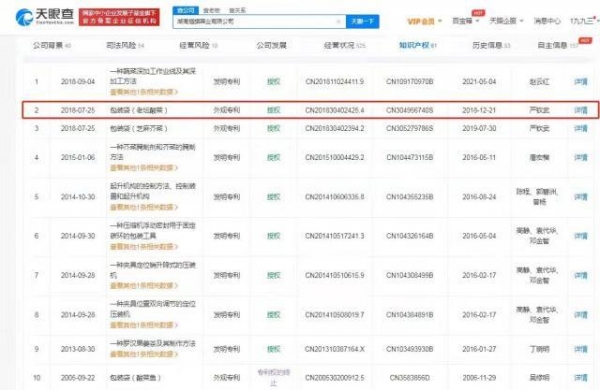Open the 天眼企服 dropdown menu
The image size is (600, 390).
(x=506, y=21)
